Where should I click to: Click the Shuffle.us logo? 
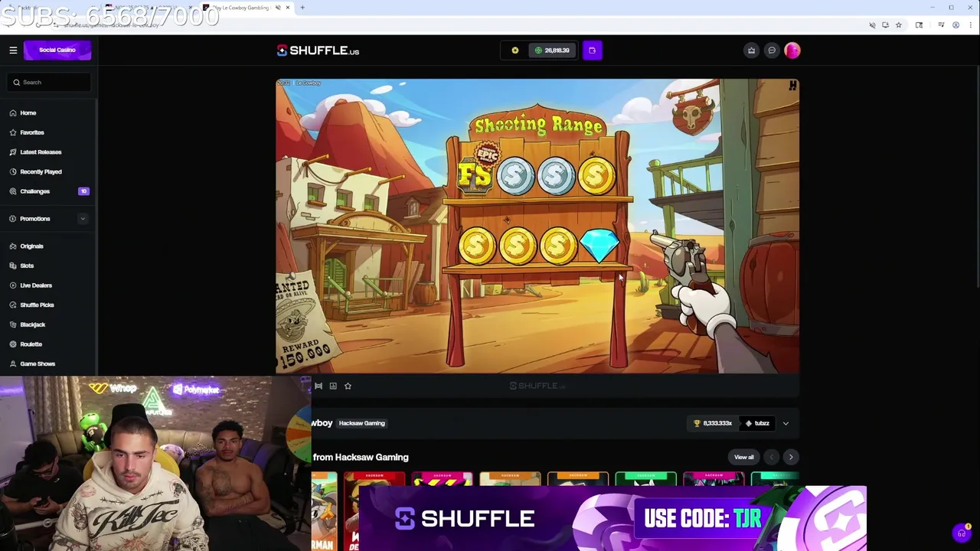318,51
